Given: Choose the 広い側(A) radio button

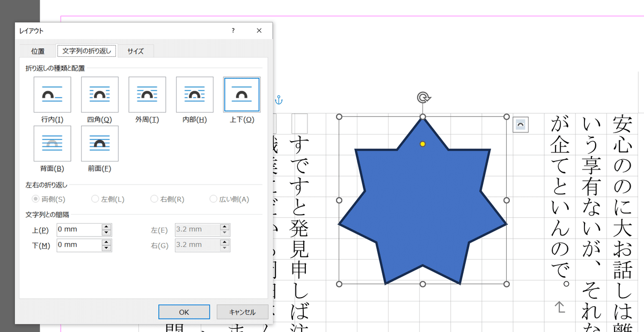Looking at the screenshot, I should (230, 199).
